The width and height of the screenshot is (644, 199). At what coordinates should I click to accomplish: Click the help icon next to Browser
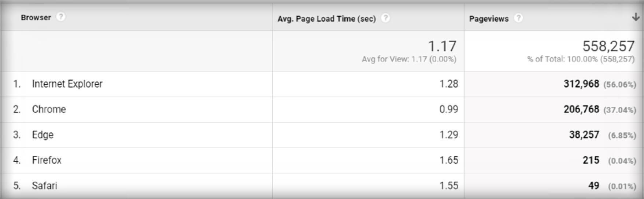pyautogui.click(x=61, y=17)
